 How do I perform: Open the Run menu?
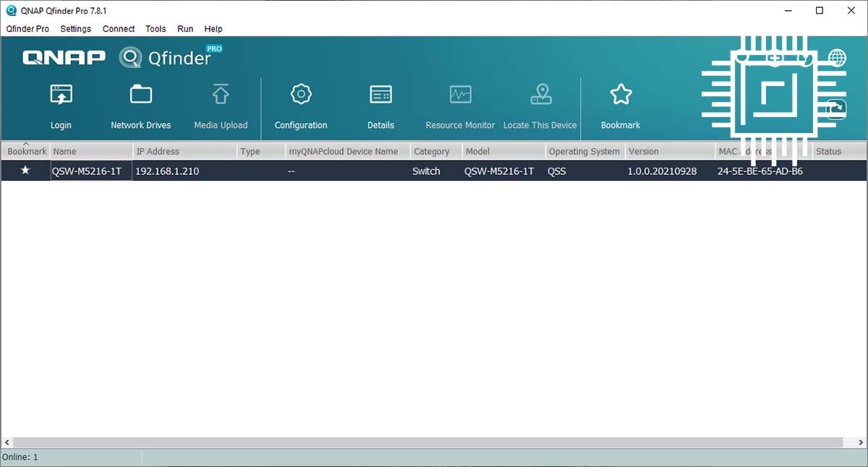[x=185, y=29]
